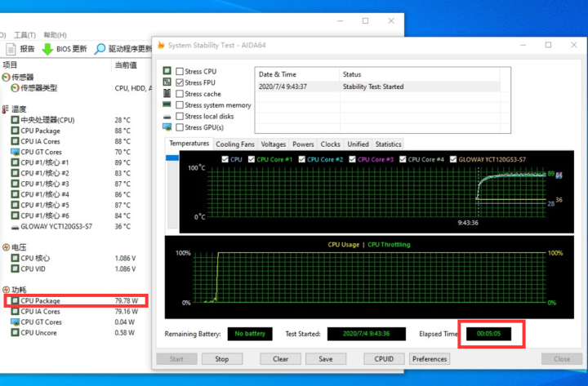Open the Statistics tab
This screenshot has height=386, width=588.
[389, 144]
